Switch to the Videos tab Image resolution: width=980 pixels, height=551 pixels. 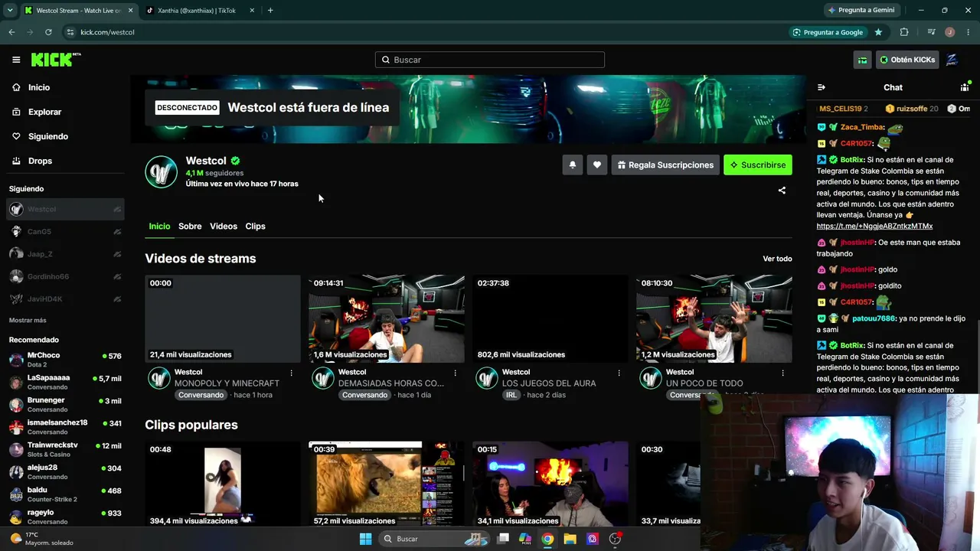224,227
